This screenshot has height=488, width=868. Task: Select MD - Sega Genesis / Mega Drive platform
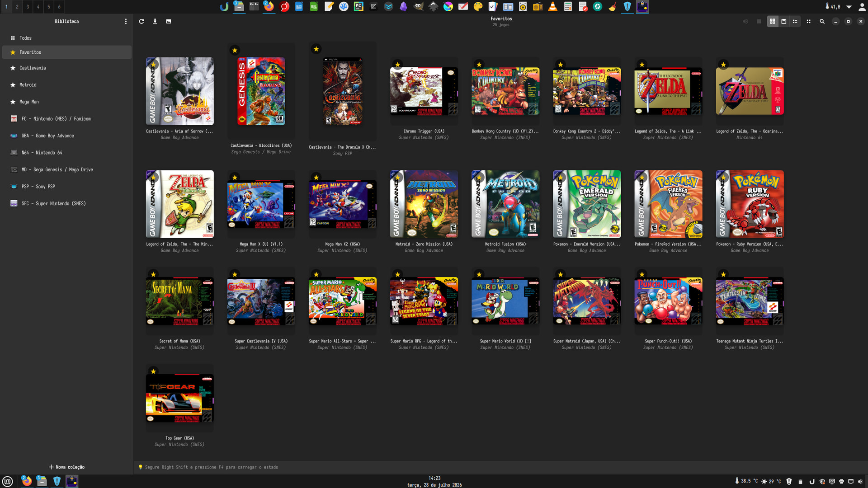click(67, 169)
